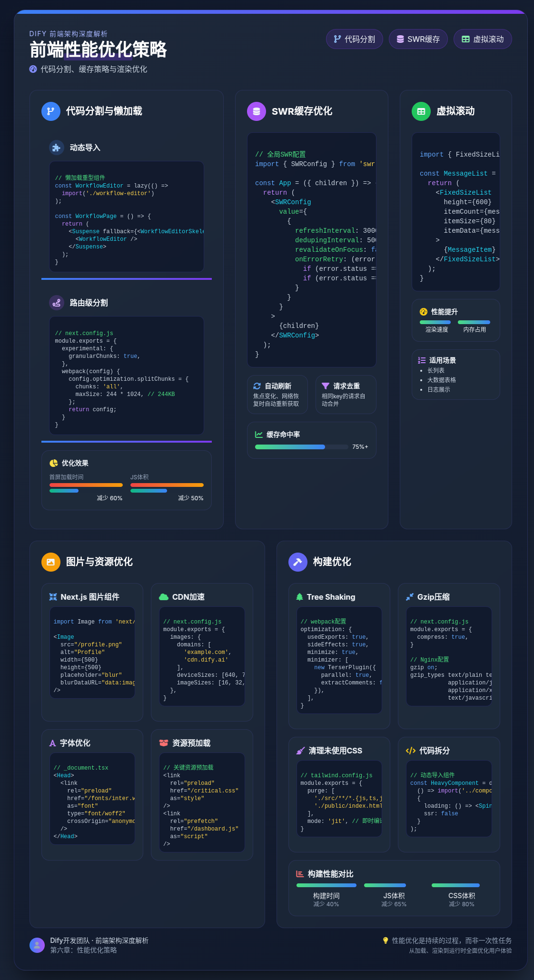Click the puzzle piece icon next to 动态导入
This screenshot has width=534, height=980.
[x=57, y=148]
